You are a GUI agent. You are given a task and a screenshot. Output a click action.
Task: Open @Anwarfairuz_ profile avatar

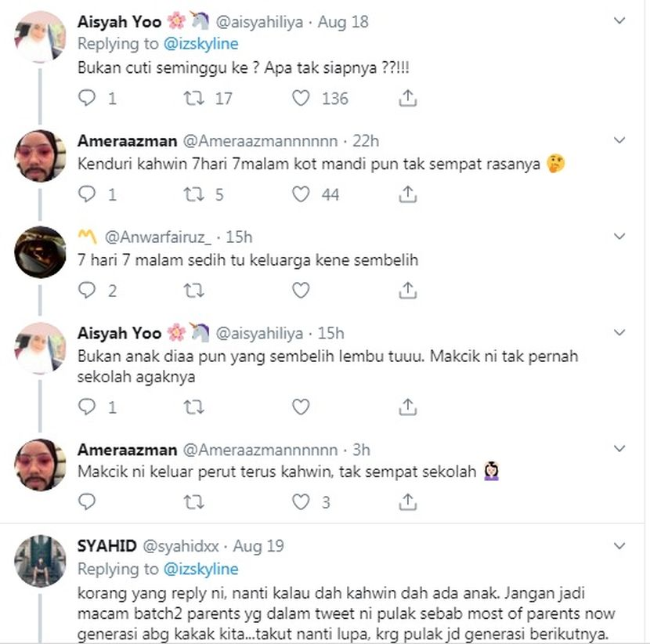[x=40, y=252]
